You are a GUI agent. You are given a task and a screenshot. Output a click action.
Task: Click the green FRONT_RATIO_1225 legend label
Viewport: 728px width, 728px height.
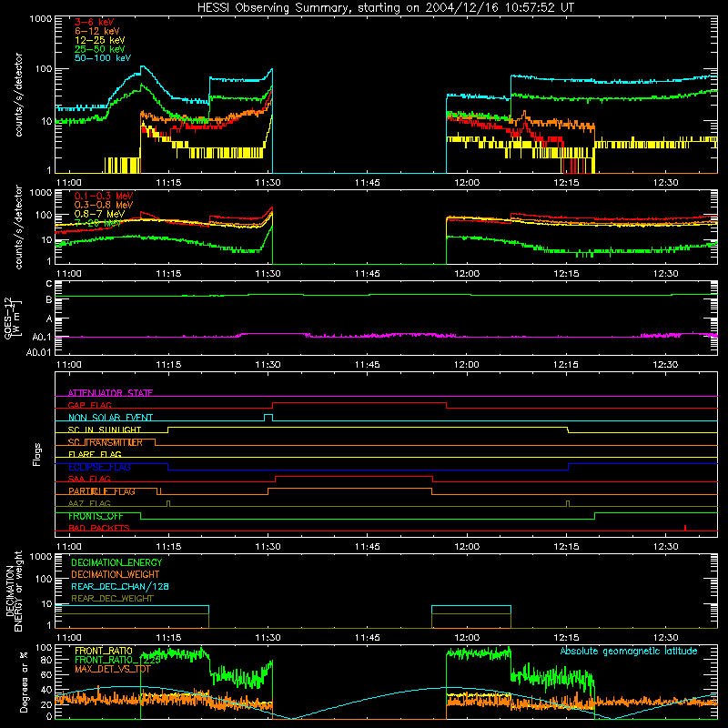click(117, 660)
